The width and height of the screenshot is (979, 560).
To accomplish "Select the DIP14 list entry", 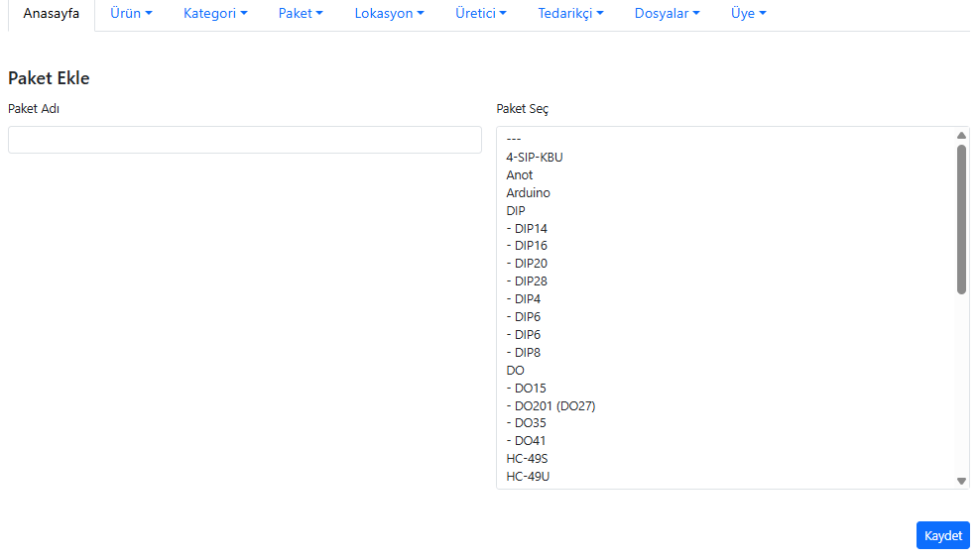I will click(527, 228).
